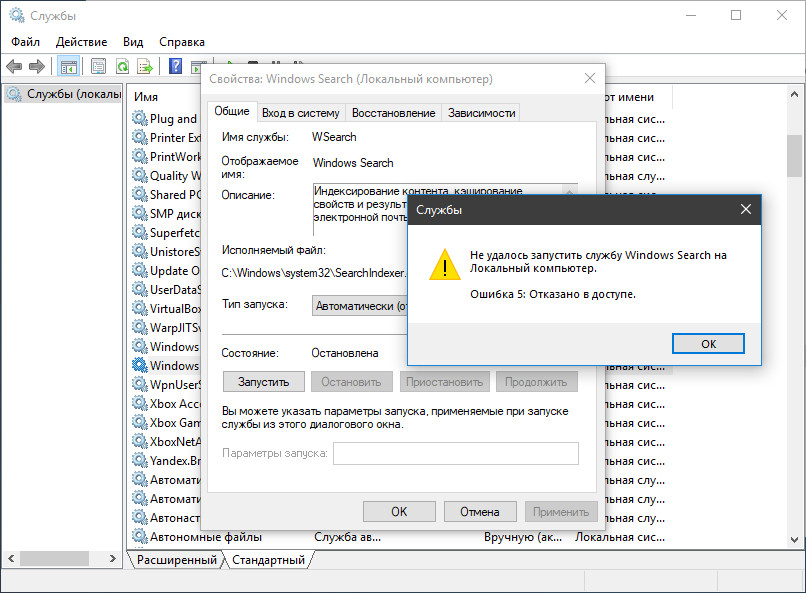Open the Вид menu
Screen dimensions: 806x593
(x=133, y=42)
